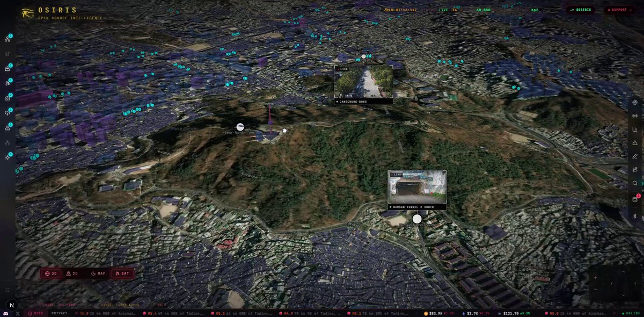This screenshot has height=317, width=644.
Task: Open the warning alerts layer icon
Action: tap(8, 128)
